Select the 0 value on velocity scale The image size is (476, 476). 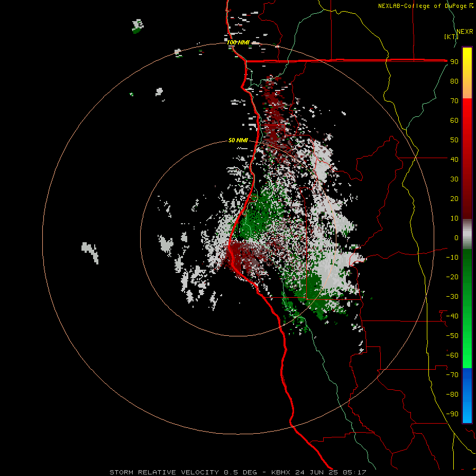[x=456, y=237]
